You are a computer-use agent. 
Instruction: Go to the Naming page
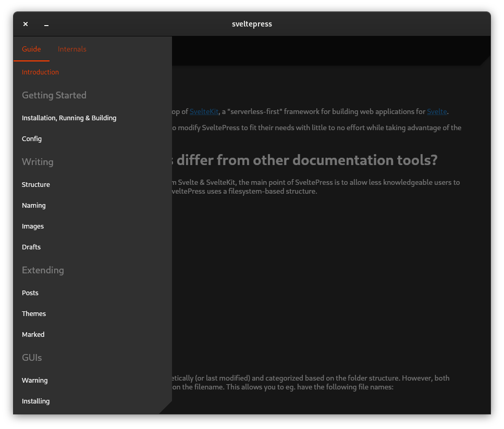[x=34, y=206]
